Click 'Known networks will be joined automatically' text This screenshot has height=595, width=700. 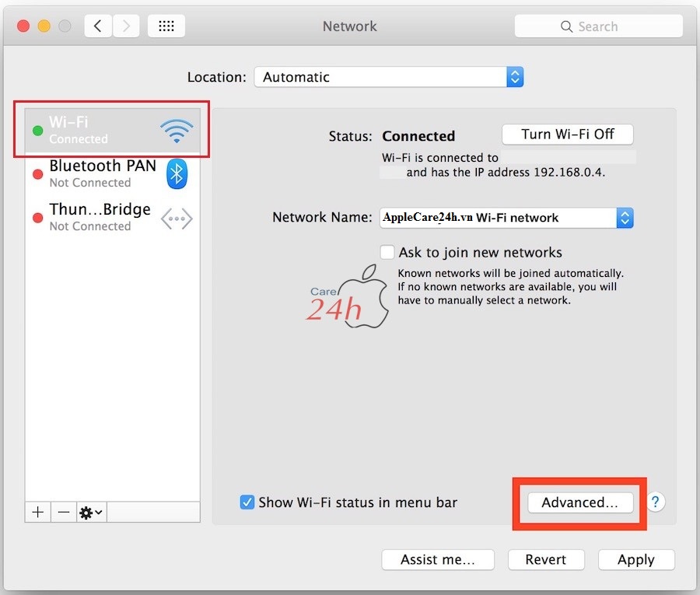tap(510, 273)
